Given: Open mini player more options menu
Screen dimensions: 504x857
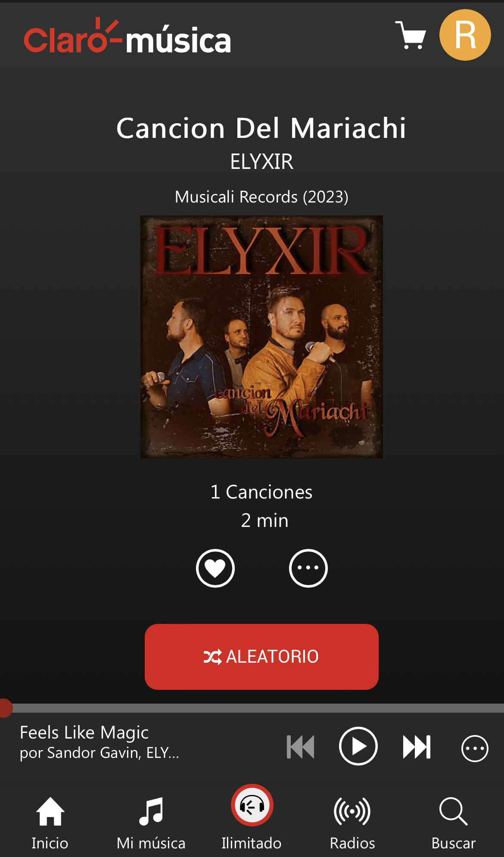Looking at the screenshot, I should pyautogui.click(x=475, y=748).
